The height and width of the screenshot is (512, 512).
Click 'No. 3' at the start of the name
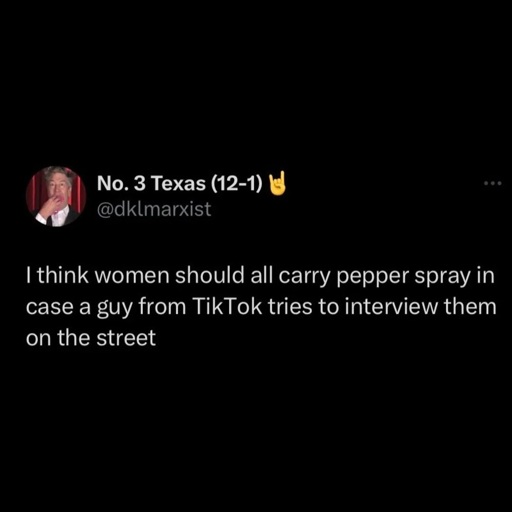(121, 183)
